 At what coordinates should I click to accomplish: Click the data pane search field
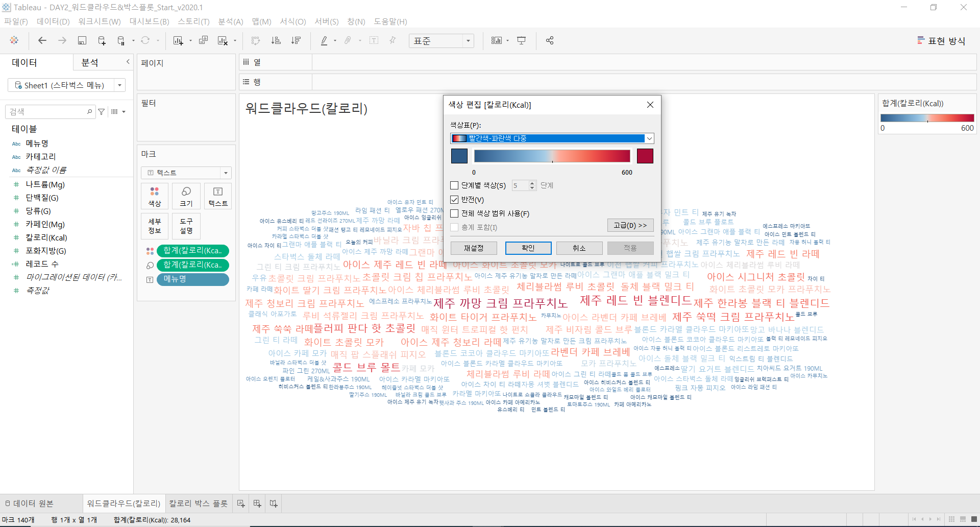[50, 111]
